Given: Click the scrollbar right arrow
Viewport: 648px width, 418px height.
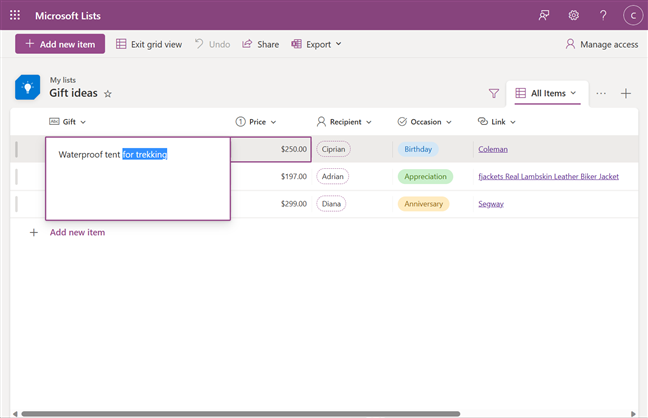Looking at the screenshot, I should click(x=633, y=413).
